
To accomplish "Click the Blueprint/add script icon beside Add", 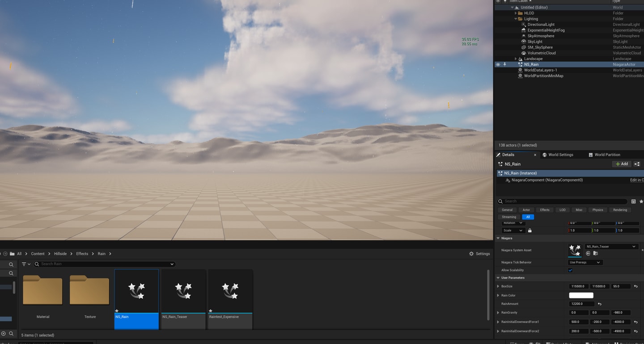I will [637, 164].
